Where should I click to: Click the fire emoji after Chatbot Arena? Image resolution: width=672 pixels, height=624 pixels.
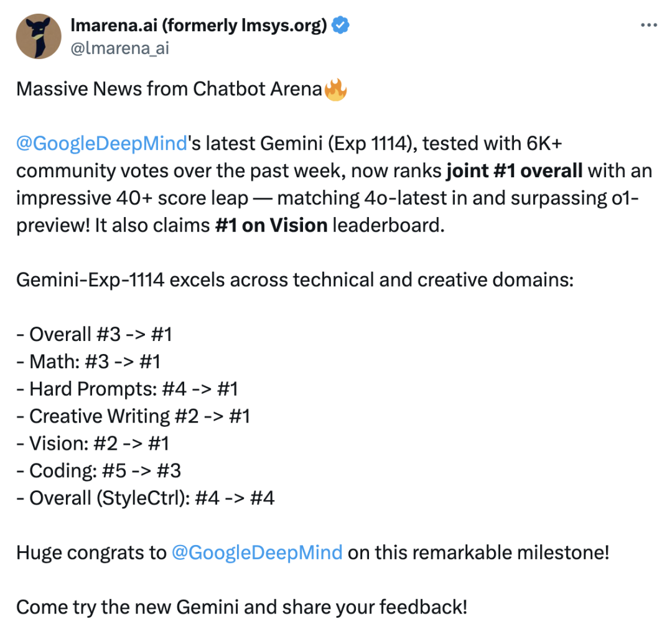tap(335, 89)
